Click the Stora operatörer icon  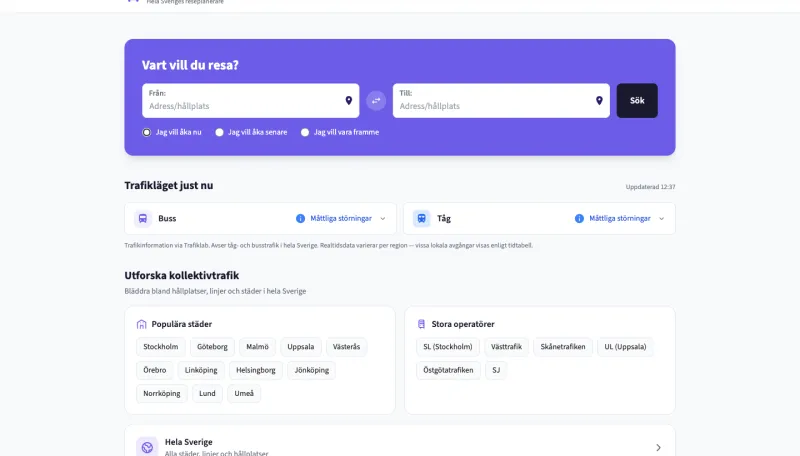[421, 324]
